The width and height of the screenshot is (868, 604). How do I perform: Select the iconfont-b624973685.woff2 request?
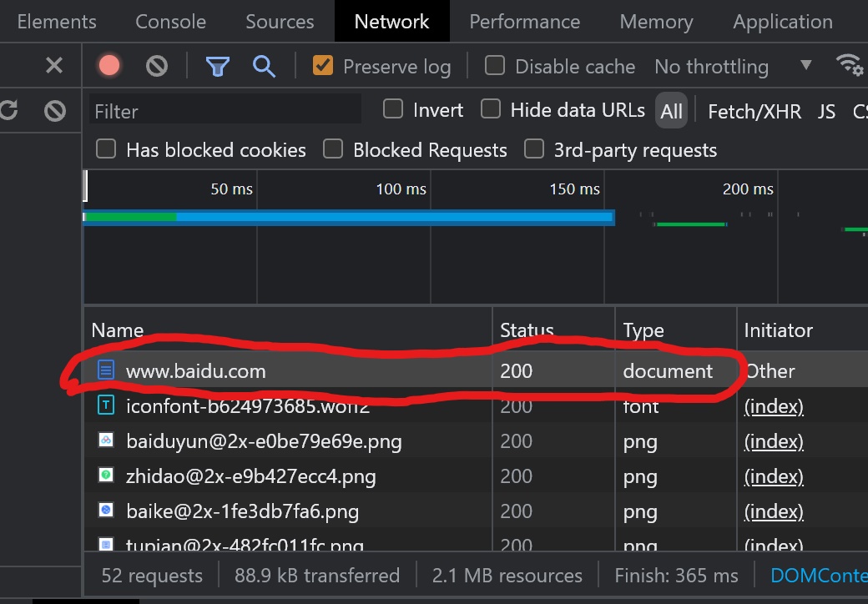476,405
